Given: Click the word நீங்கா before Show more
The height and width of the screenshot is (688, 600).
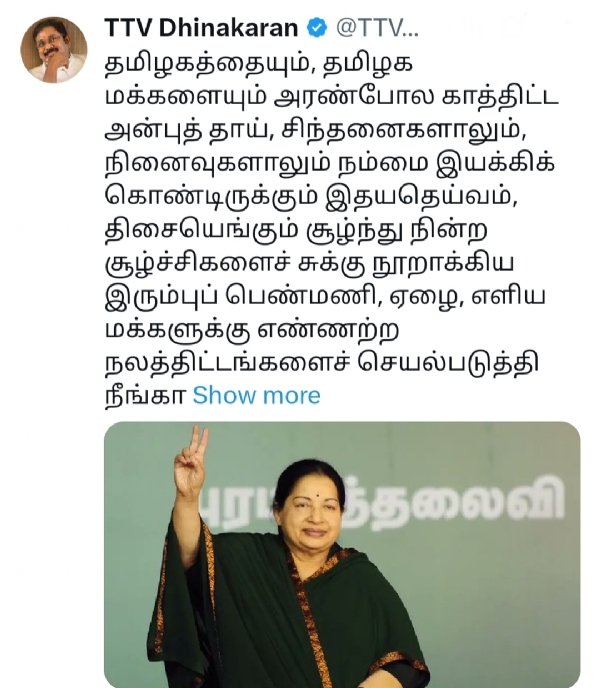Looking at the screenshot, I should point(146,395).
